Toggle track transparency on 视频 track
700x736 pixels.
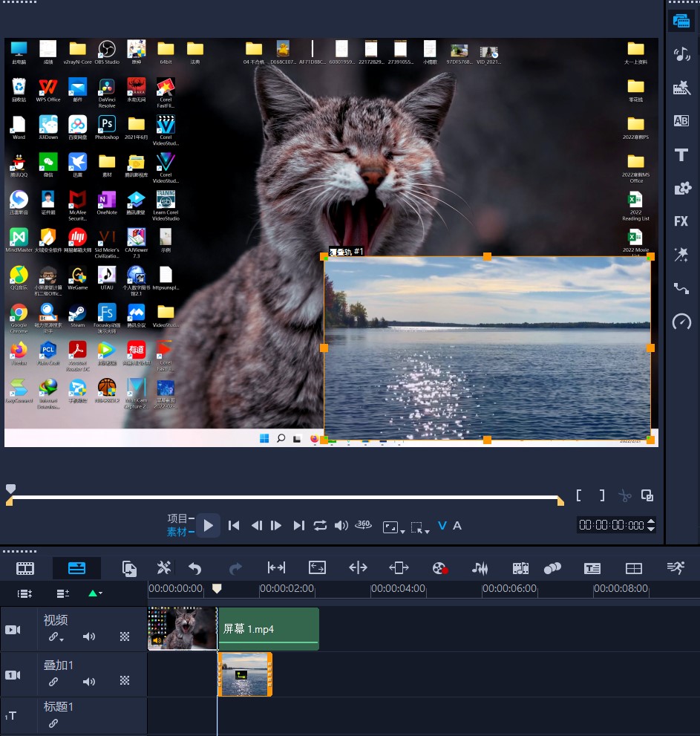click(x=124, y=636)
